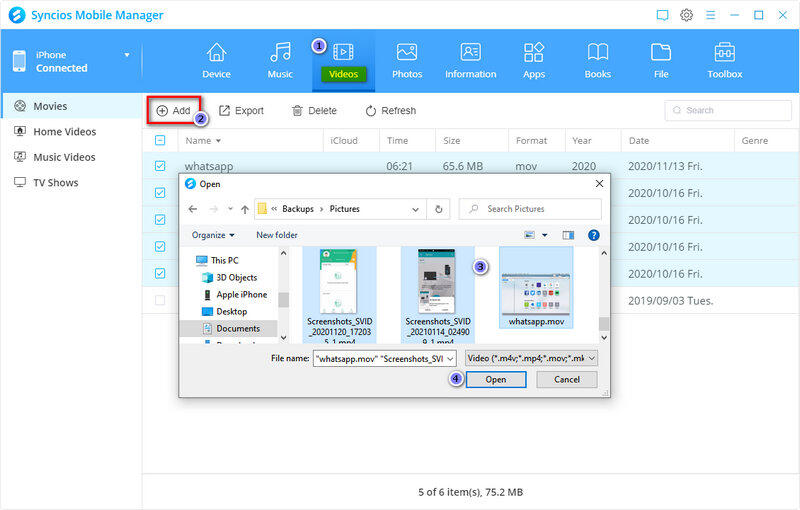Click Cancel in the Open dialog

point(566,380)
